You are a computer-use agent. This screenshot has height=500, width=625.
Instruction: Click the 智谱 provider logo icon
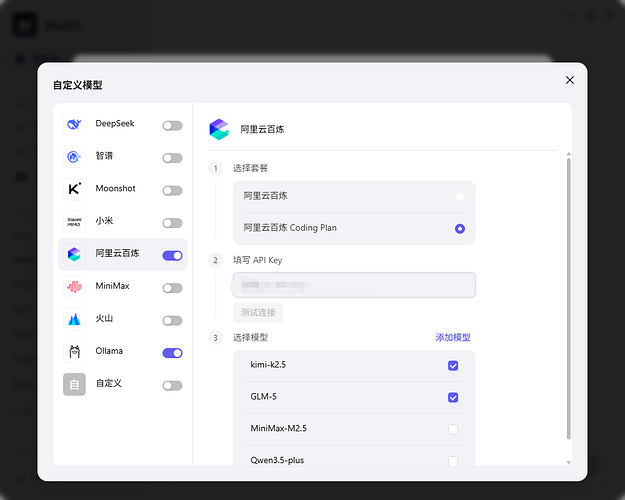tap(74, 157)
